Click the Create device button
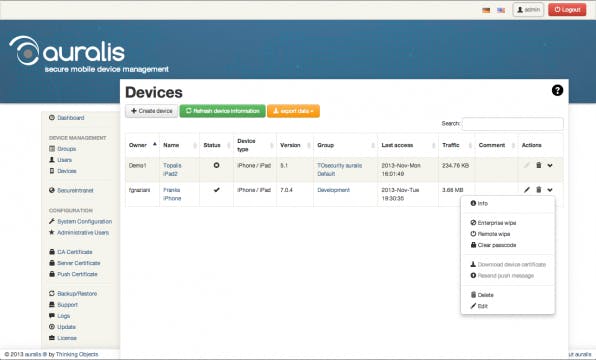The width and height of the screenshot is (596, 360). tap(151, 111)
